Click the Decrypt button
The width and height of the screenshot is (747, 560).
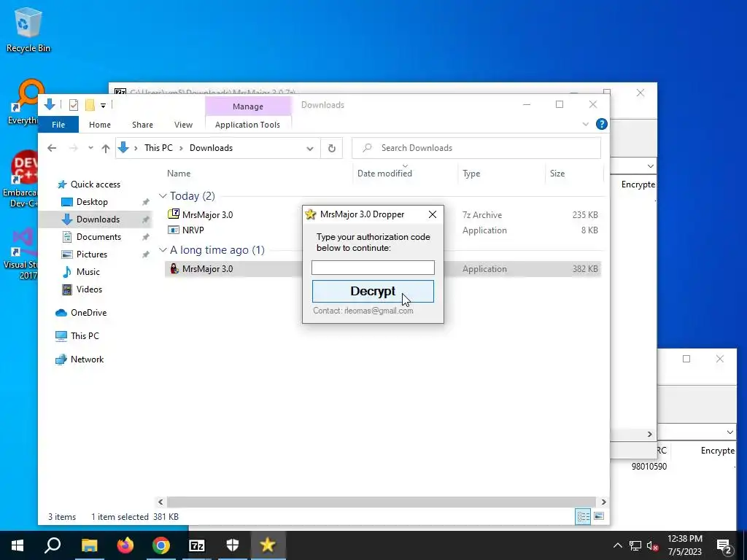coord(373,292)
